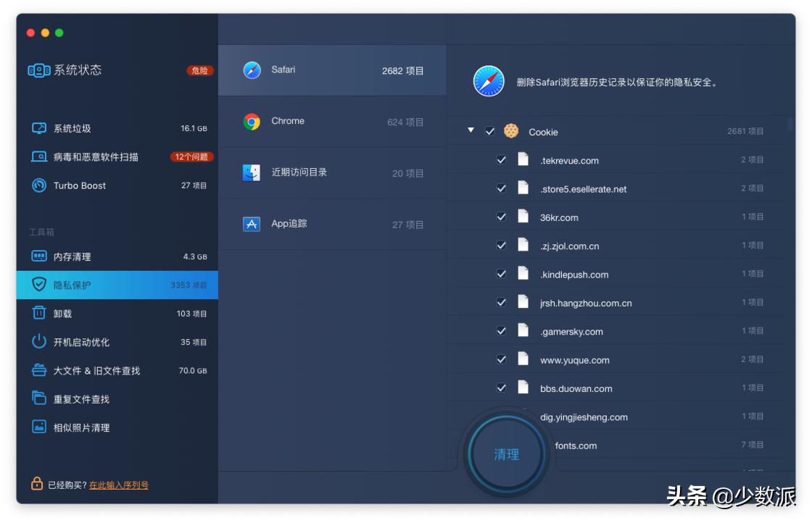Click jrsh.hangzhou.com.cn domain text

[x=586, y=303]
